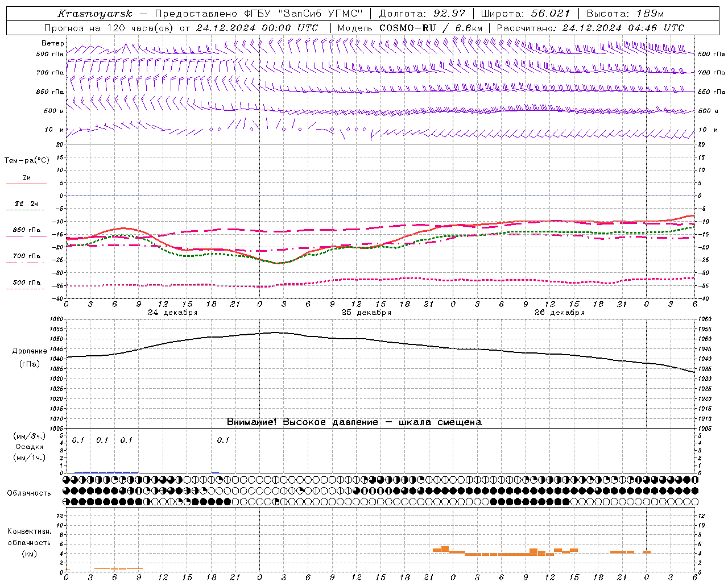Click the '25 декабря' date label
Image resolution: width=728 pixels, height=582 pixels.
[366, 313]
